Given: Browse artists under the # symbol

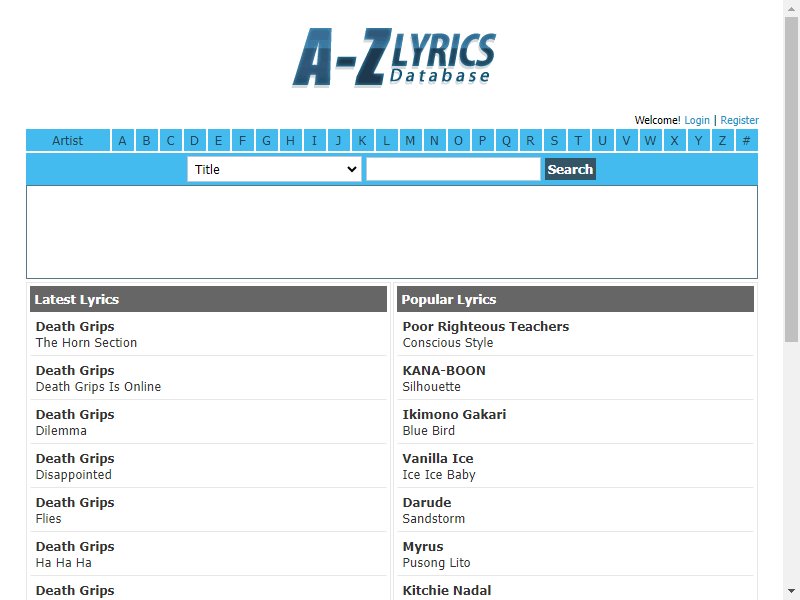Looking at the screenshot, I should [746, 141].
